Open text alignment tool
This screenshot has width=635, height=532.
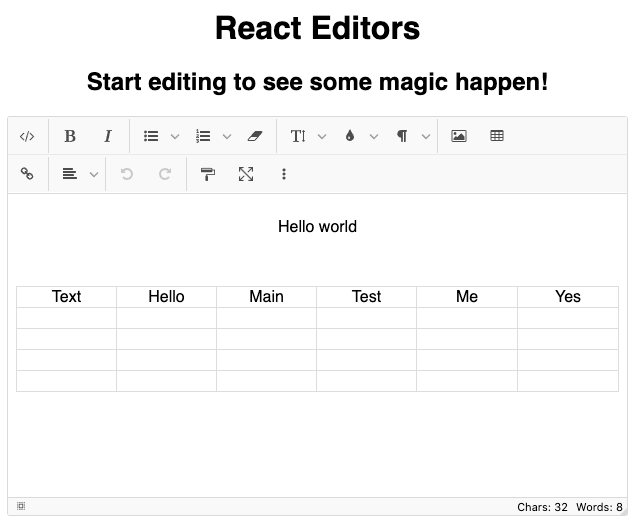pos(70,174)
